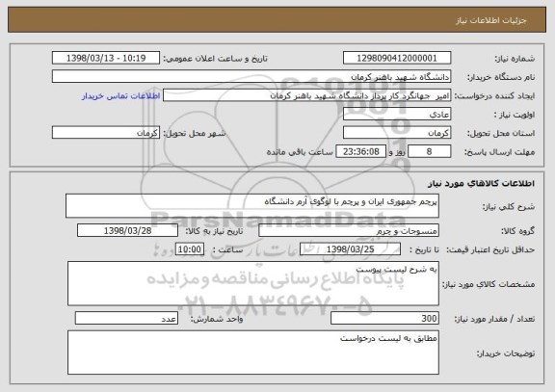Click the شماره نیاز label
The image size is (555, 392).
click(515, 59)
